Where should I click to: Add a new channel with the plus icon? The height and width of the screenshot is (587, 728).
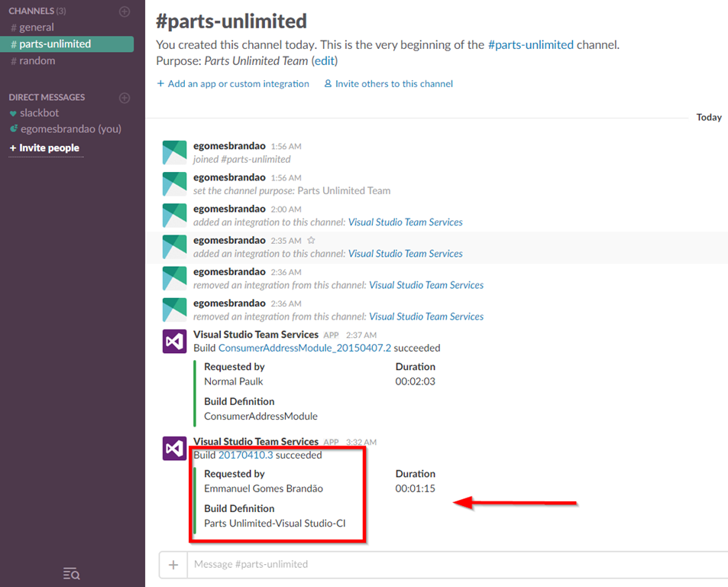(125, 11)
